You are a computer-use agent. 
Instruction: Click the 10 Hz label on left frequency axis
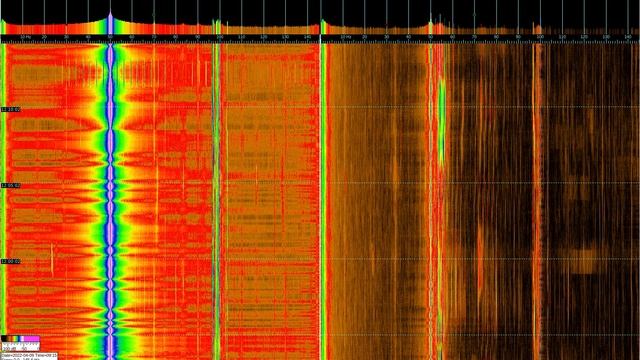(25, 37)
